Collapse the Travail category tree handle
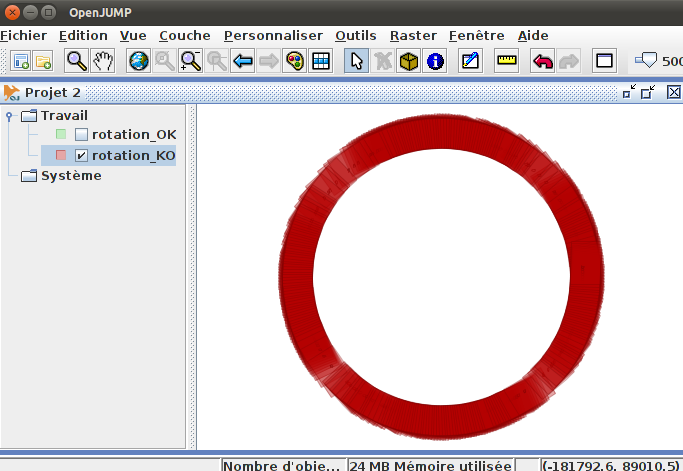Screen dimensions: 683x471 (x=9, y=116)
